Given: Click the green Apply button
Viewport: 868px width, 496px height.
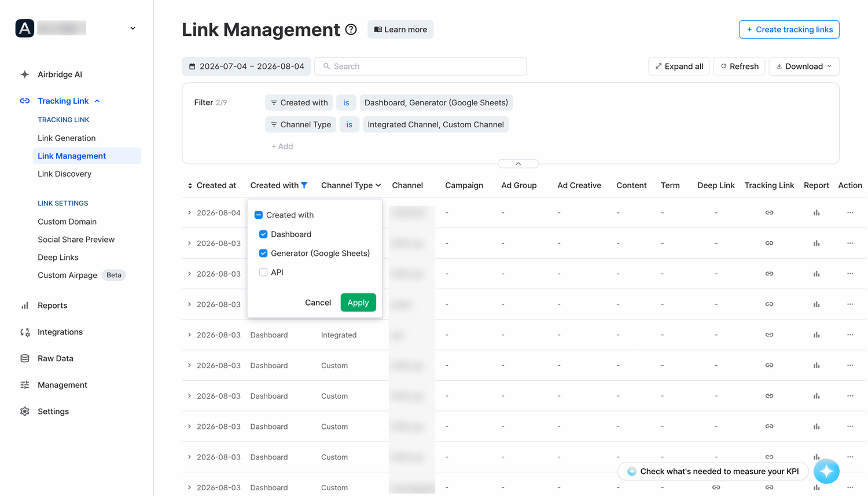Looking at the screenshot, I should pos(358,302).
